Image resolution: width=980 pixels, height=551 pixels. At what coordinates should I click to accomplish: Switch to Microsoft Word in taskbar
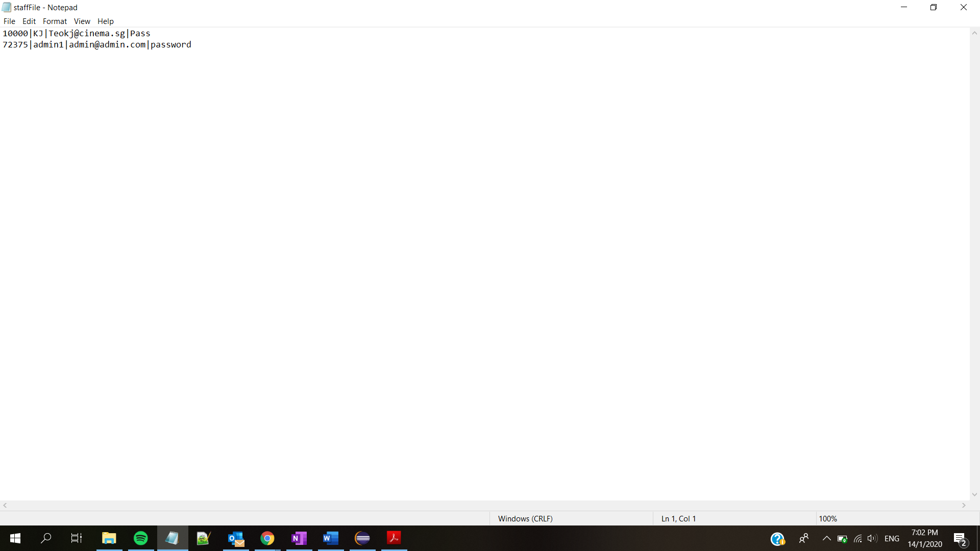(331, 538)
